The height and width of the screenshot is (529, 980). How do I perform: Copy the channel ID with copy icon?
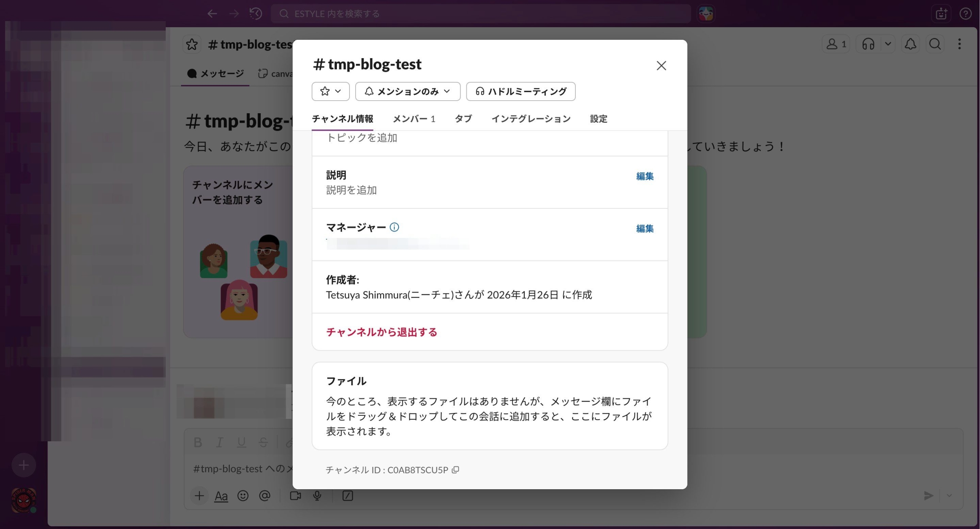coord(455,470)
